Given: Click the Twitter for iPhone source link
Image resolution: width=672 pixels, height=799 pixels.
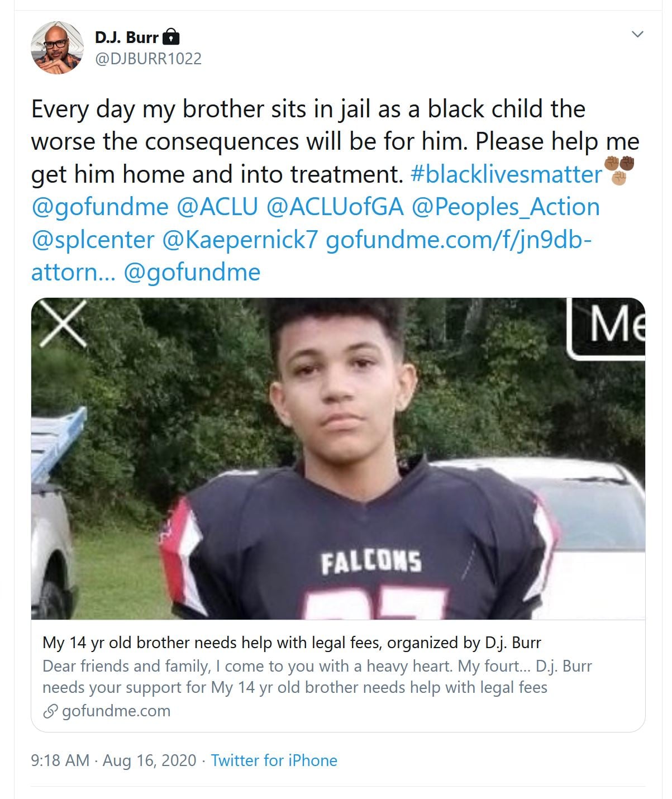Looking at the screenshot, I should [x=274, y=760].
